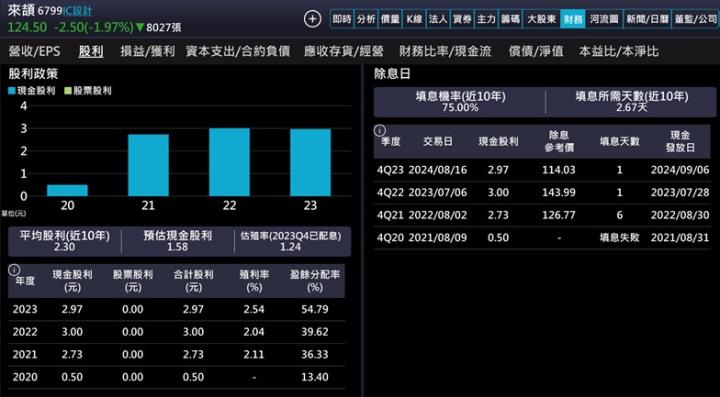The image size is (720, 397).
Task: Select the 股利 sub-menu
Action: point(91,51)
